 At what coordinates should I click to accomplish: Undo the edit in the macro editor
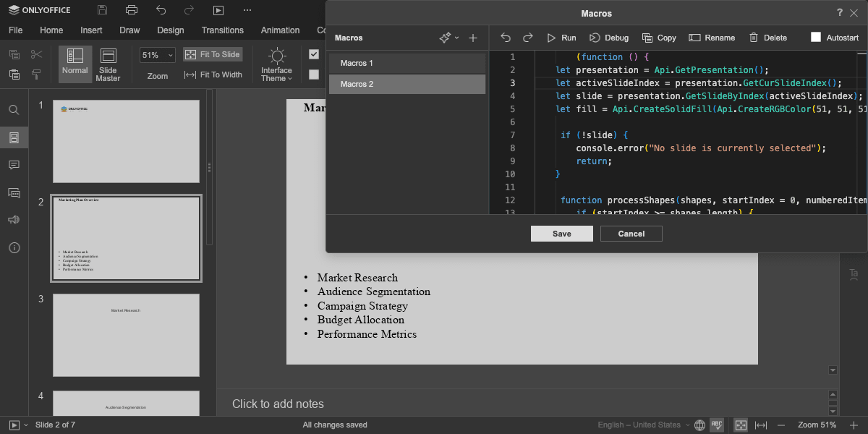point(506,38)
